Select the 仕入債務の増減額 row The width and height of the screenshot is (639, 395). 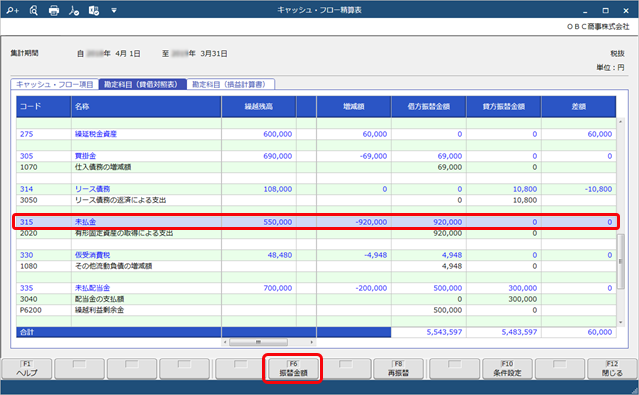point(316,167)
